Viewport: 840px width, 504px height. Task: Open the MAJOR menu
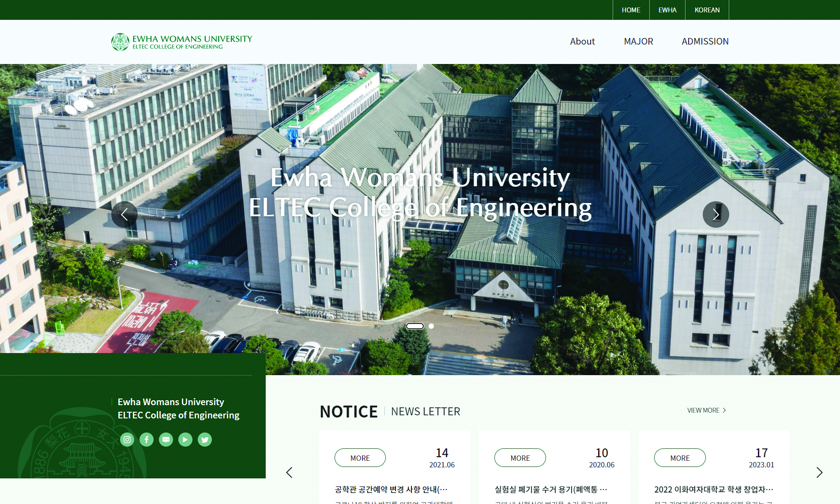(638, 41)
